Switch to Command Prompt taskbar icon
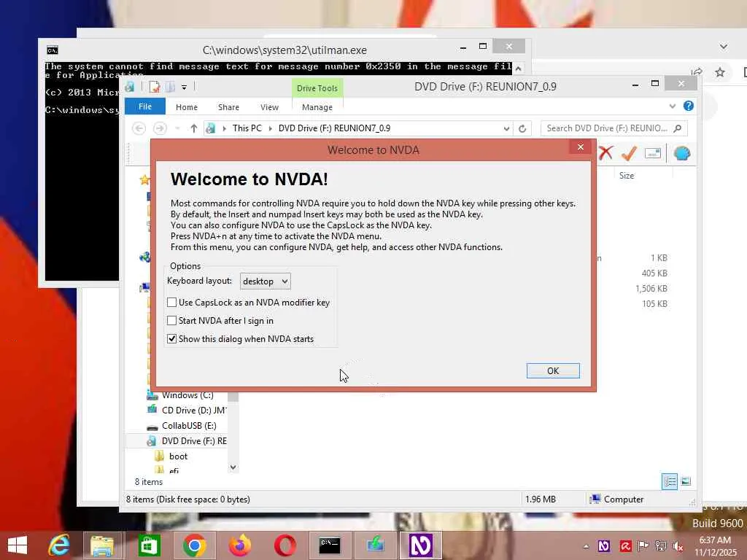The image size is (747, 560). pyautogui.click(x=330, y=545)
